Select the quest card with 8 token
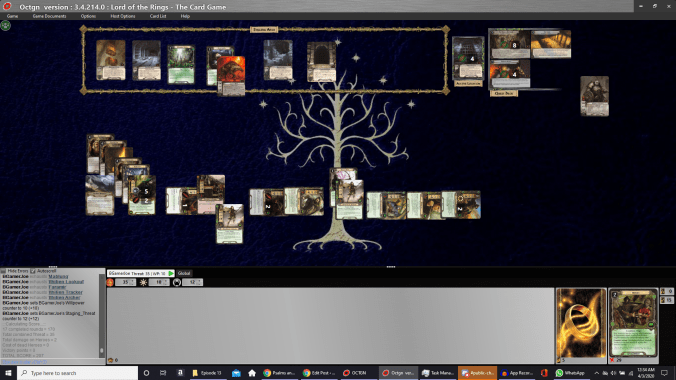The width and height of the screenshot is (676, 380). tap(510, 44)
